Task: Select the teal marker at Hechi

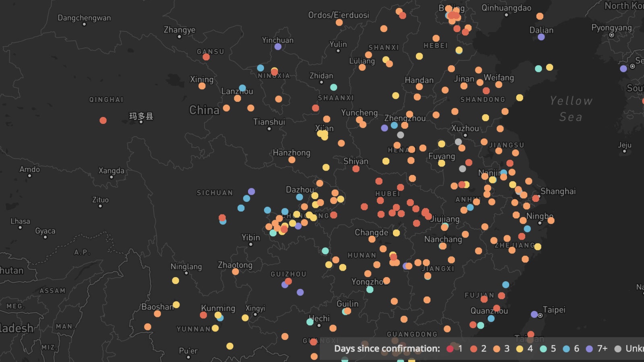Action: [x=310, y=322]
